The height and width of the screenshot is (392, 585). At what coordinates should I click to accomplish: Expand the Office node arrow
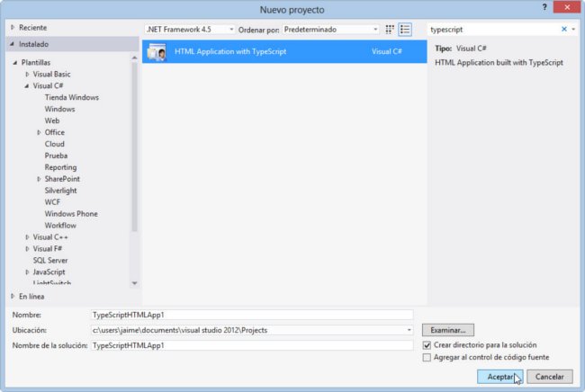39,132
